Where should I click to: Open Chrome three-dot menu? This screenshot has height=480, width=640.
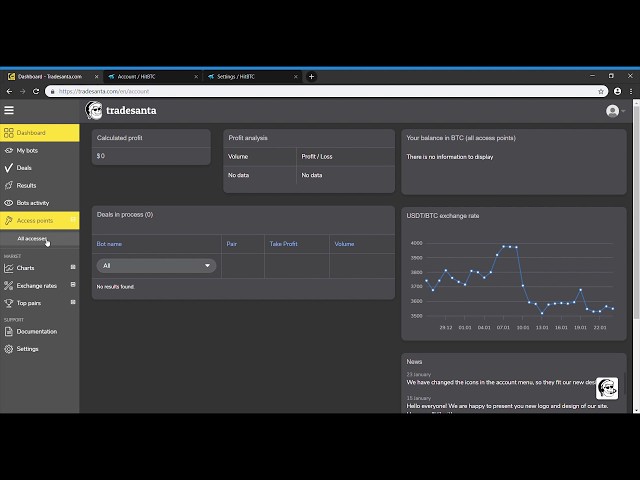[x=631, y=91]
